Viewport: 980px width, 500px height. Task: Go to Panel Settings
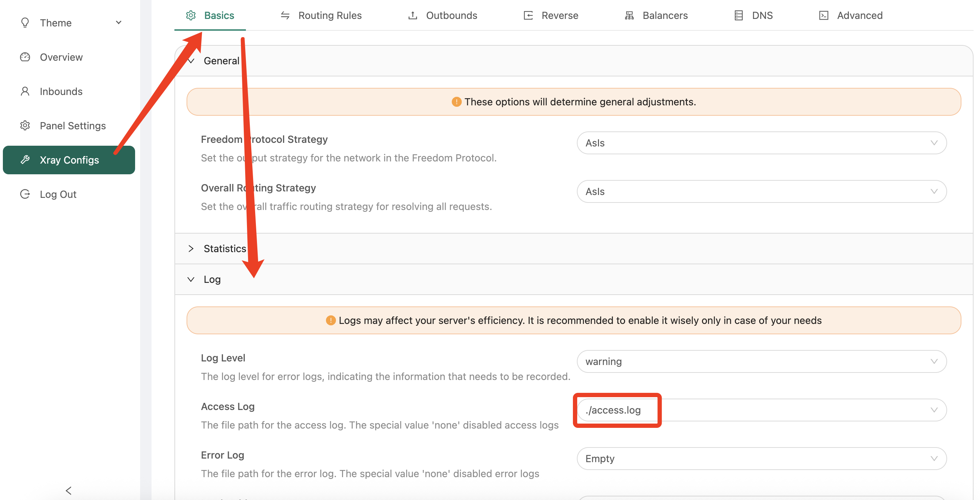(72, 125)
